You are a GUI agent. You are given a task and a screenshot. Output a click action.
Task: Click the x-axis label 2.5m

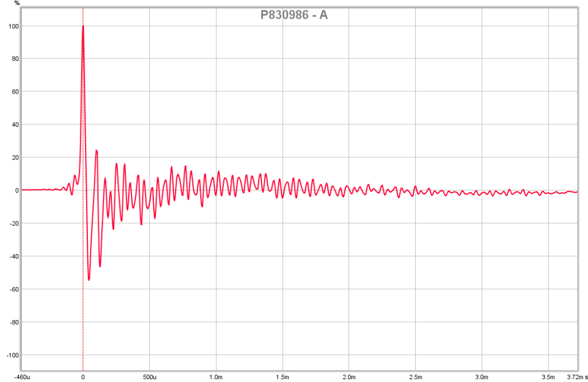click(415, 377)
